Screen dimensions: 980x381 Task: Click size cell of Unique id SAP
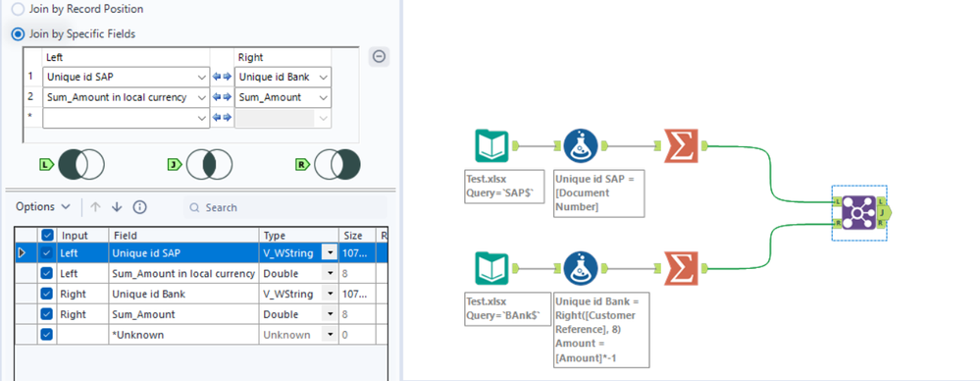point(357,253)
